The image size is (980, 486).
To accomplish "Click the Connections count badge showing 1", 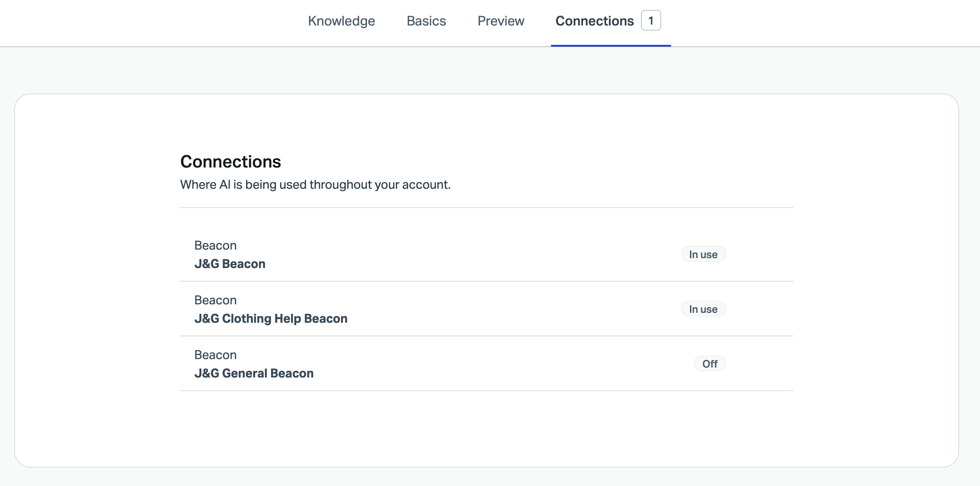I will 651,21.
